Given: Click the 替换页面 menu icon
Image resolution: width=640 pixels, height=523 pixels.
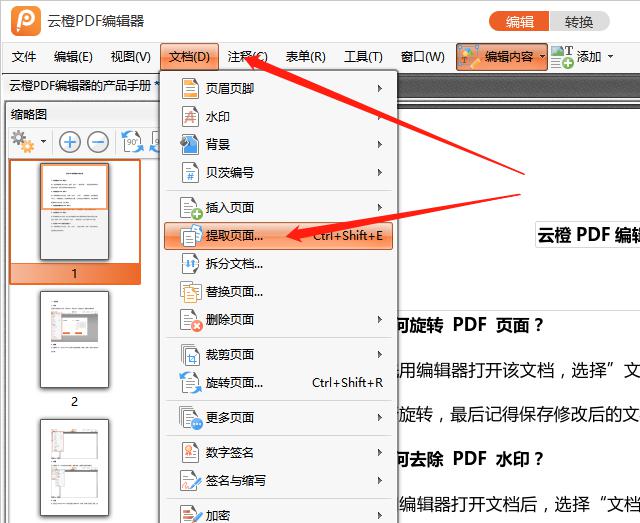Looking at the screenshot, I should point(191,292).
